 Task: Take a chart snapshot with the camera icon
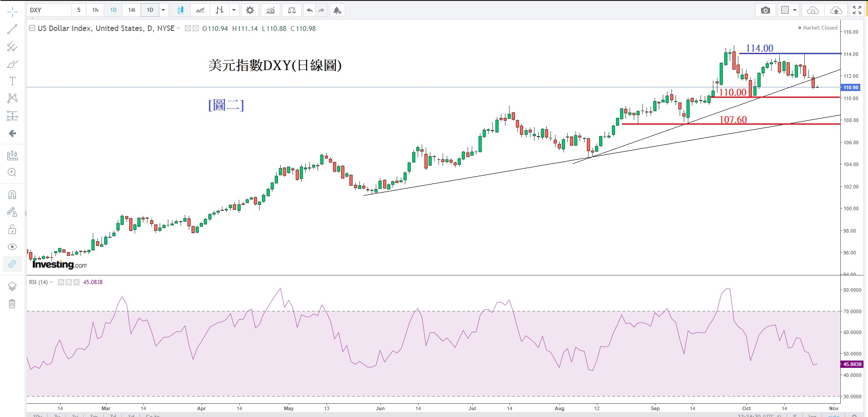tap(765, 10)
